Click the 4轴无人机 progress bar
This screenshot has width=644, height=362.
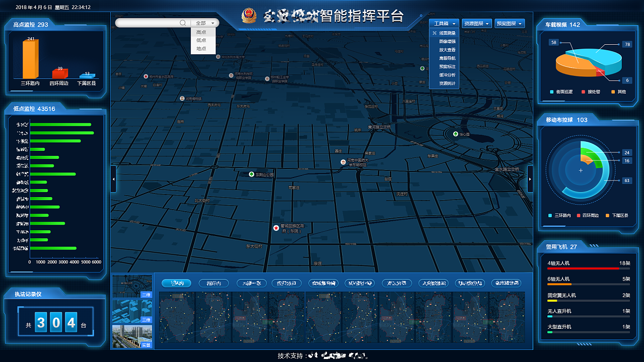[589, 268]
